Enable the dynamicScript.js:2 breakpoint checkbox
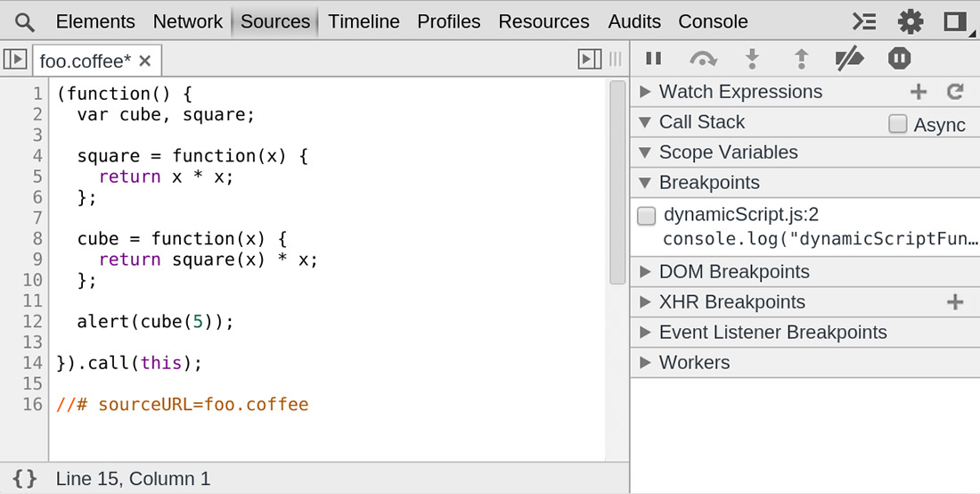The height and width of the screenshot is (494, 980). pyautogui.click(x=647, y=216)
